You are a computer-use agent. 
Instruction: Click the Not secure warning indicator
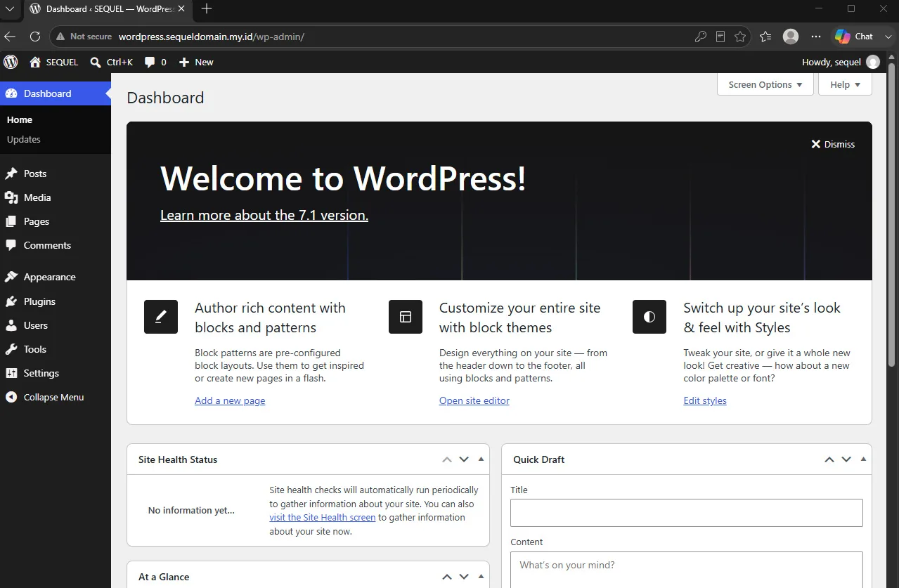[84, 37]
